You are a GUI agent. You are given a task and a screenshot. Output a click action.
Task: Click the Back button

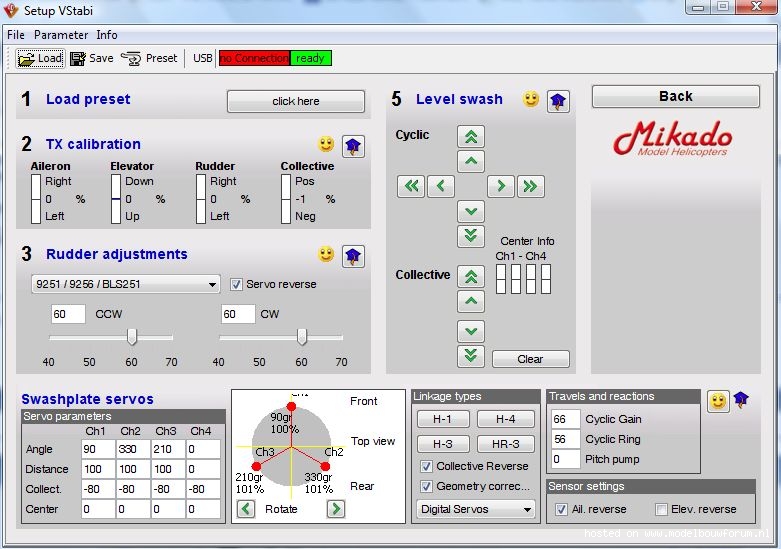pyautogui.click(x=675, y=96)
